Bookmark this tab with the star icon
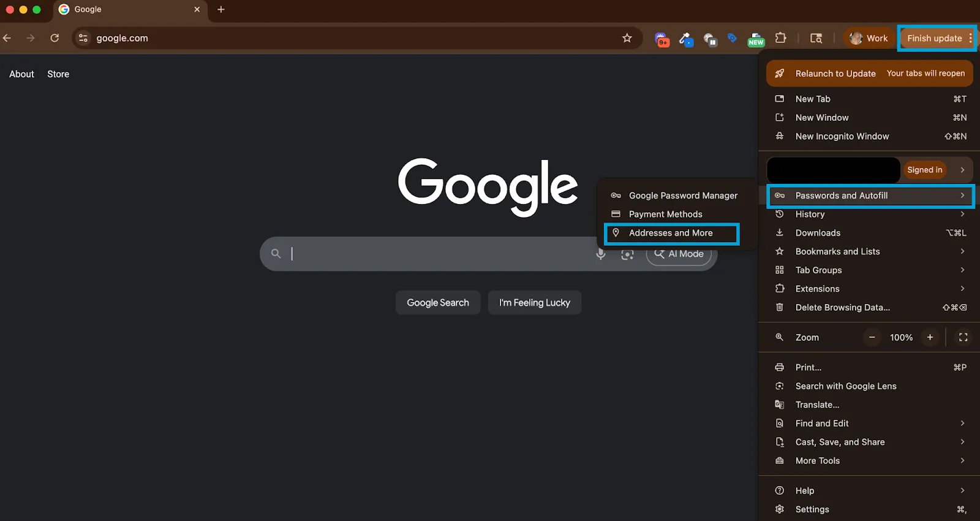980x521 pixels. click(627, 38)
